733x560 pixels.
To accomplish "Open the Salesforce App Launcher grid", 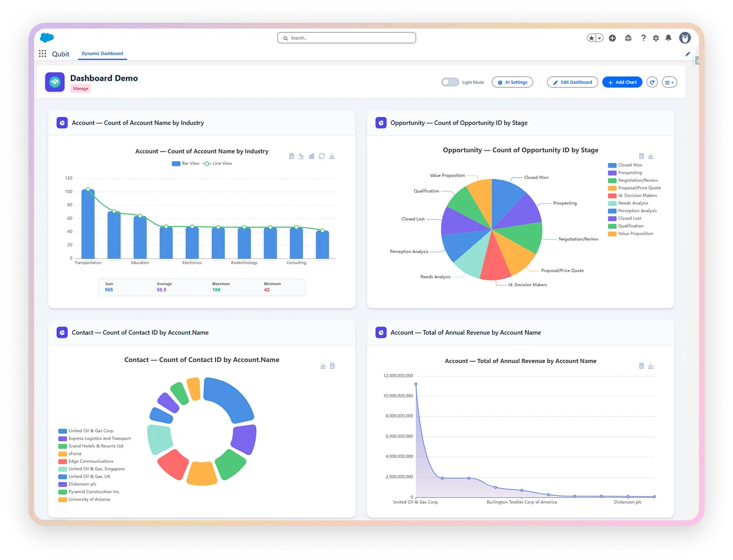I will point(42,53).
